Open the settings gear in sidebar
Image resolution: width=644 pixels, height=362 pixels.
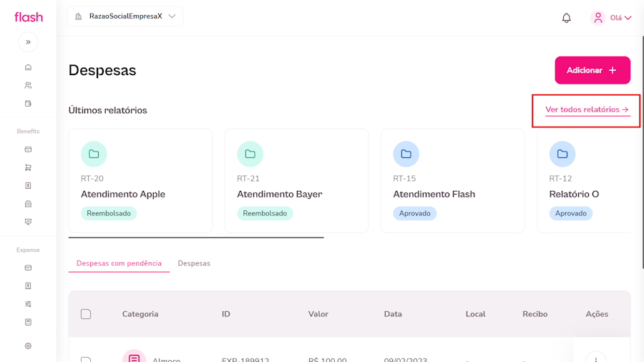(x=28, y=346)
